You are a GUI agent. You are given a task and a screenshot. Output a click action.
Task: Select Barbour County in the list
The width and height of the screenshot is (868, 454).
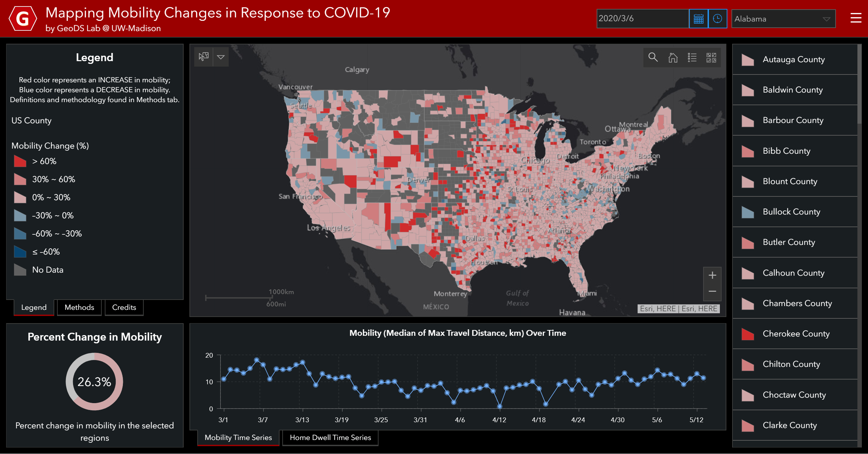pos(795,120)
